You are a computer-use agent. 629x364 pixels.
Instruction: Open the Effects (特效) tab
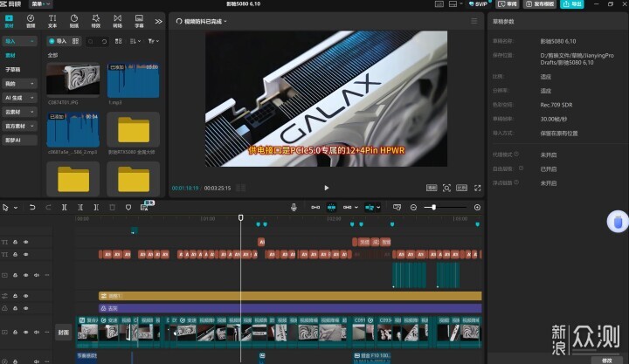[96, 21]
